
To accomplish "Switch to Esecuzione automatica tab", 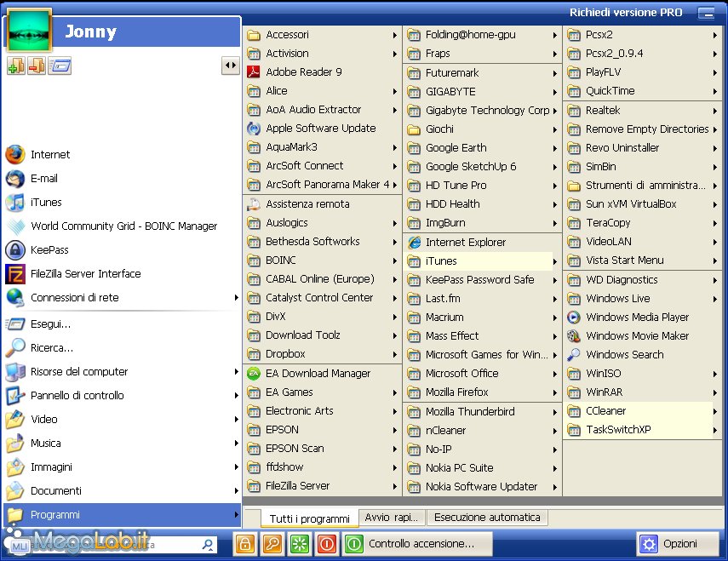I will tap(488, 518).
